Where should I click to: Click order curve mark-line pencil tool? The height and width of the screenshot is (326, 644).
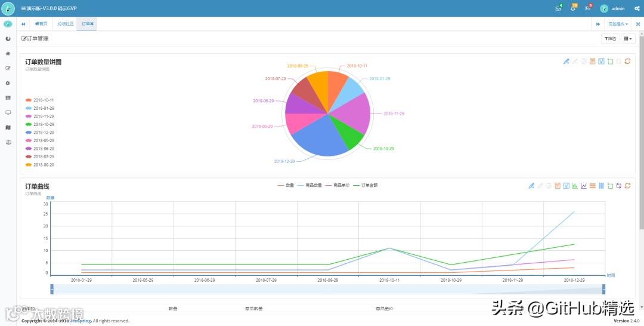click(x=531, y=186)
